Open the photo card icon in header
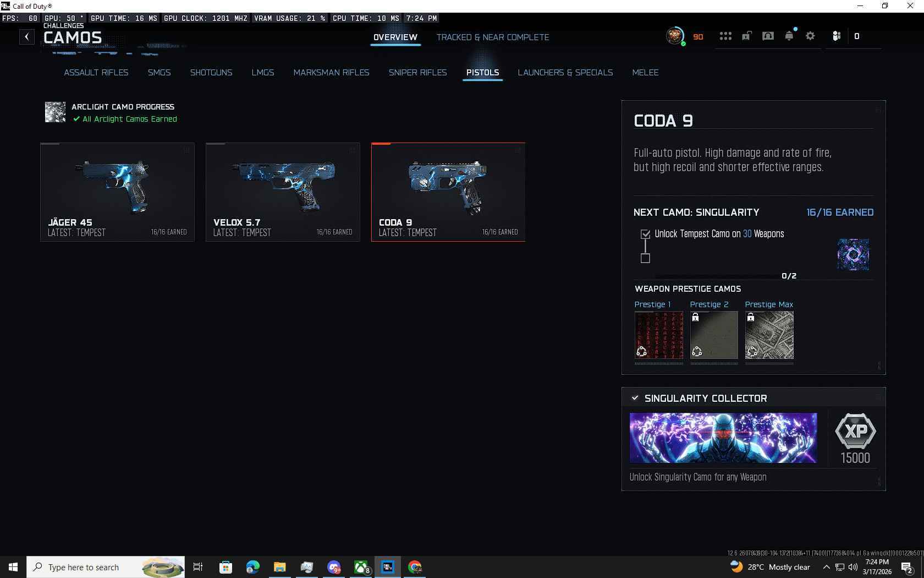 point(768,36)
